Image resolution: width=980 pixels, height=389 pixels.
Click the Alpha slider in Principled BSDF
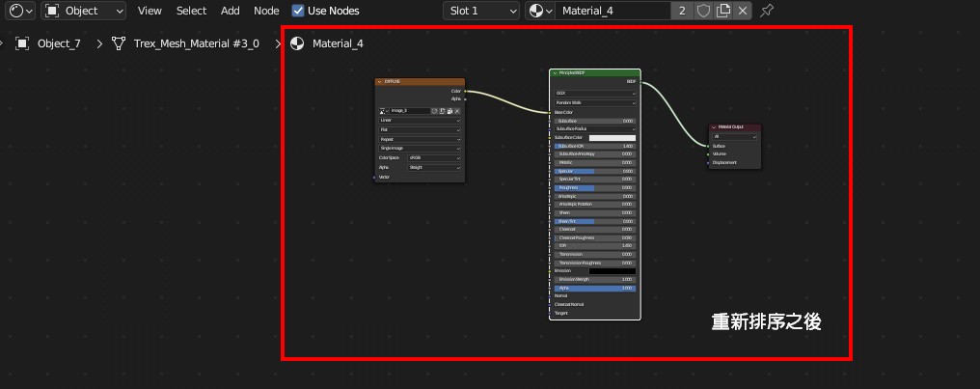[594, 288]
